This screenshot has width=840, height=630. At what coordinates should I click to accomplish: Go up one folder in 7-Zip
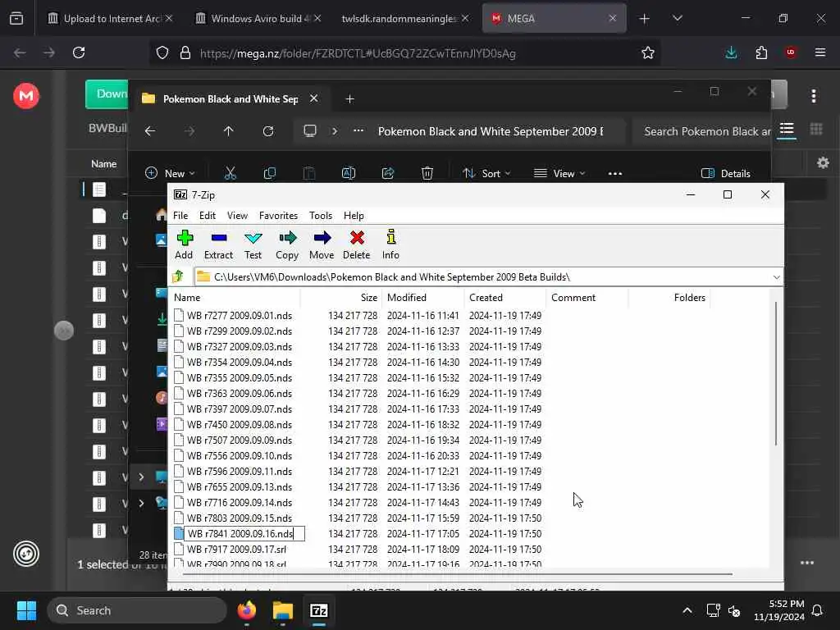pos(178,276)
